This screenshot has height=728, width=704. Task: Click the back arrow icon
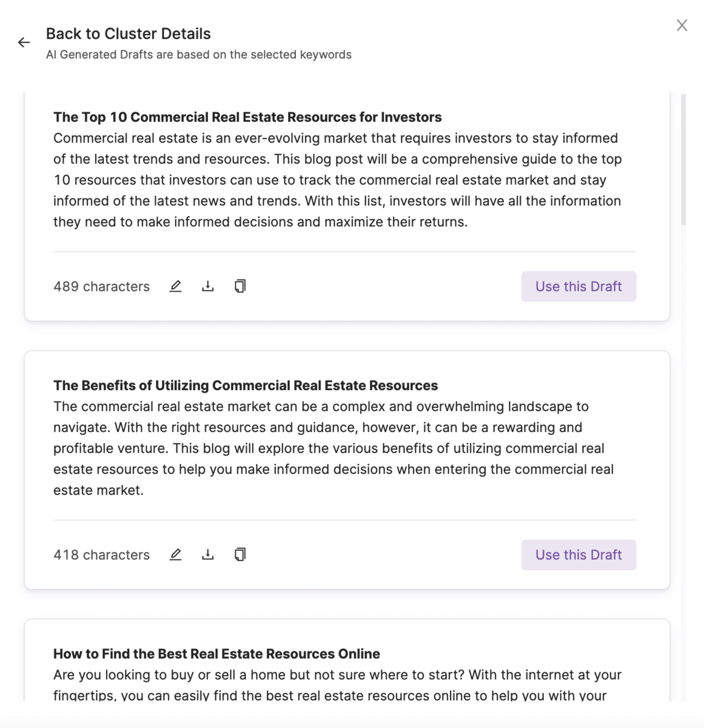coord(24,42)
